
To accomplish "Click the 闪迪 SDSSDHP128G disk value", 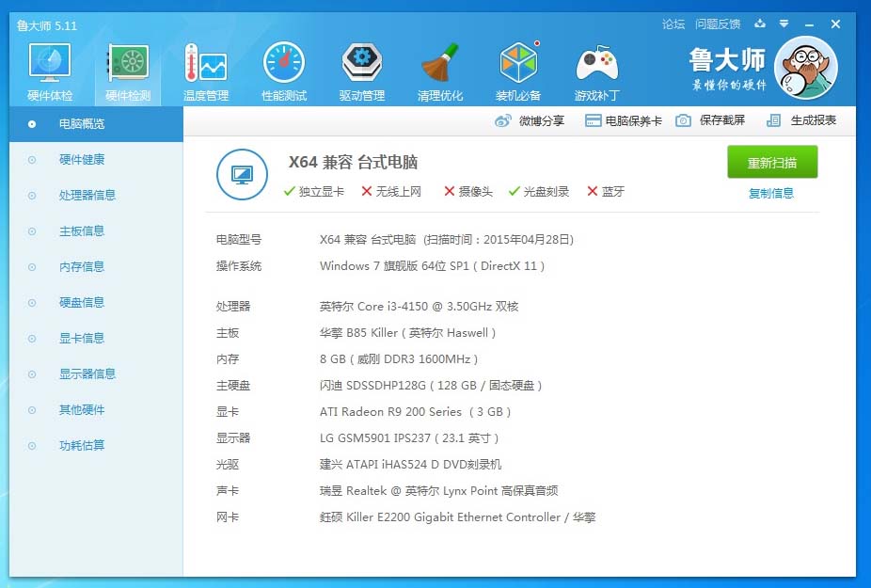I will 431,386.
